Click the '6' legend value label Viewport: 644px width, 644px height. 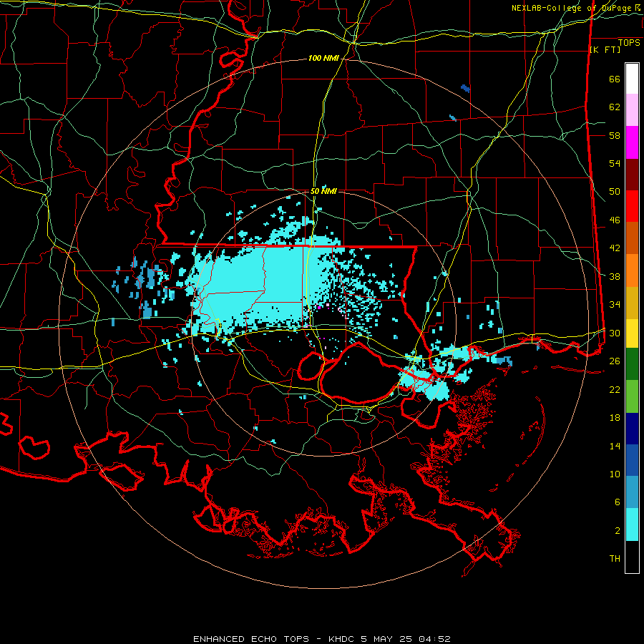[618, 503]
